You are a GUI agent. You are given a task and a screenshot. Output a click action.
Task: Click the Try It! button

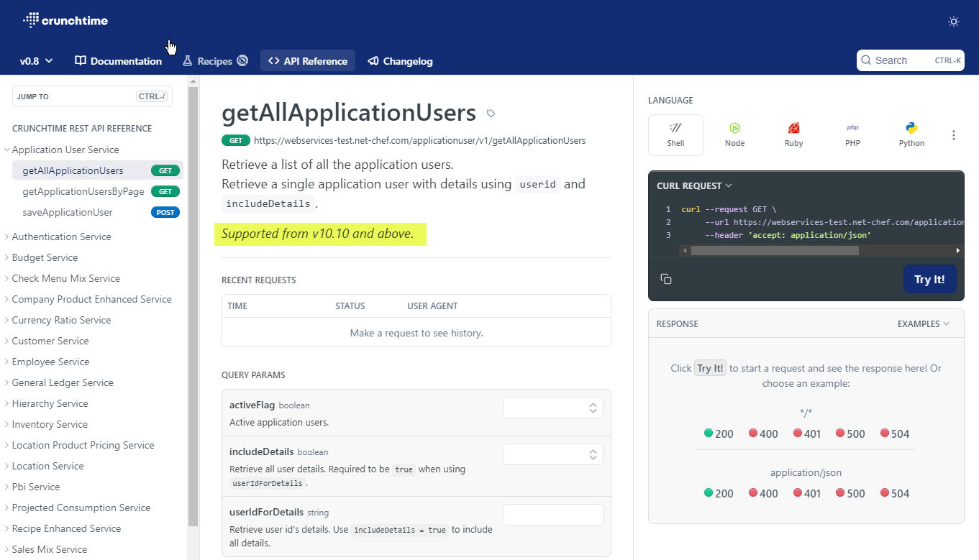(929, 279)
